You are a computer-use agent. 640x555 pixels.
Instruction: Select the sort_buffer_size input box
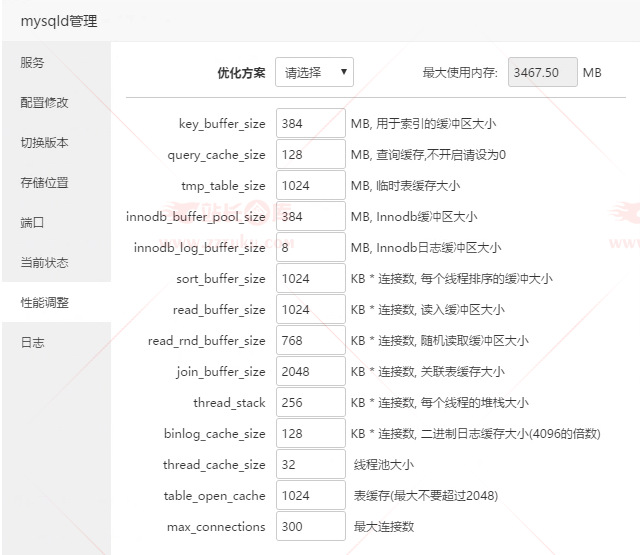coord(310,279)
